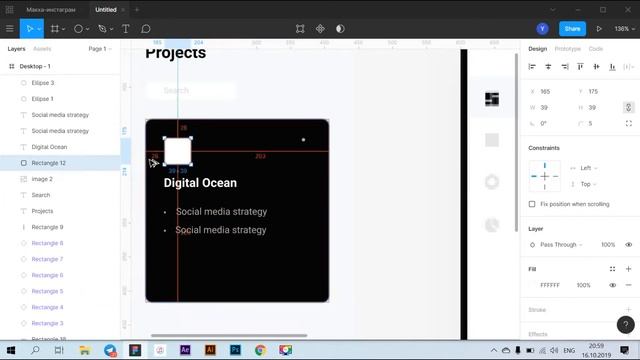Screen dimensions: 640x360
Task: Align selection to bottom edge
Action: (612, 67)
